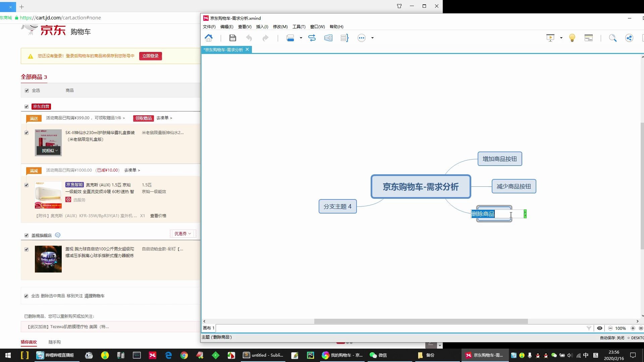Open XMind Home icon in toolbar

[209, 38]
